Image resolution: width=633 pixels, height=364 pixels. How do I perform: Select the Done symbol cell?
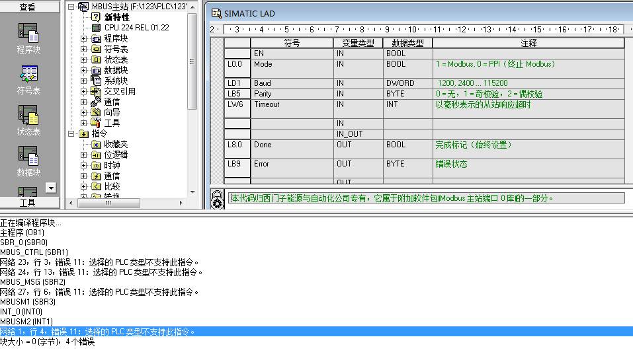(292, 149)
